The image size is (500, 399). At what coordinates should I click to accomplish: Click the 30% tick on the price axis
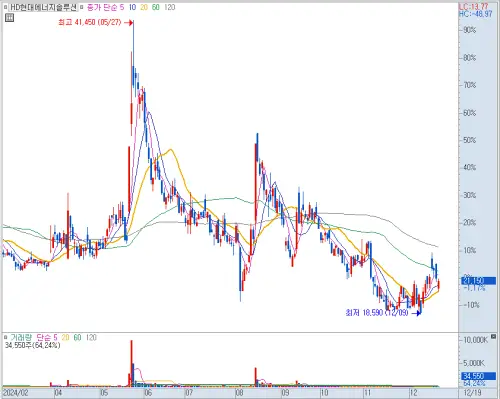(x=469, y=195)
